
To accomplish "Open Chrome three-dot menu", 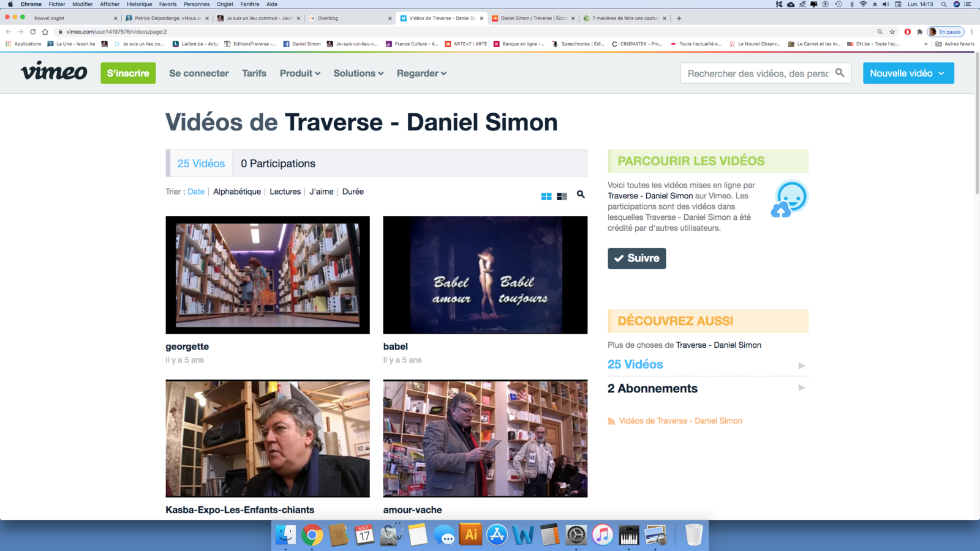I will tap(971, 32).
